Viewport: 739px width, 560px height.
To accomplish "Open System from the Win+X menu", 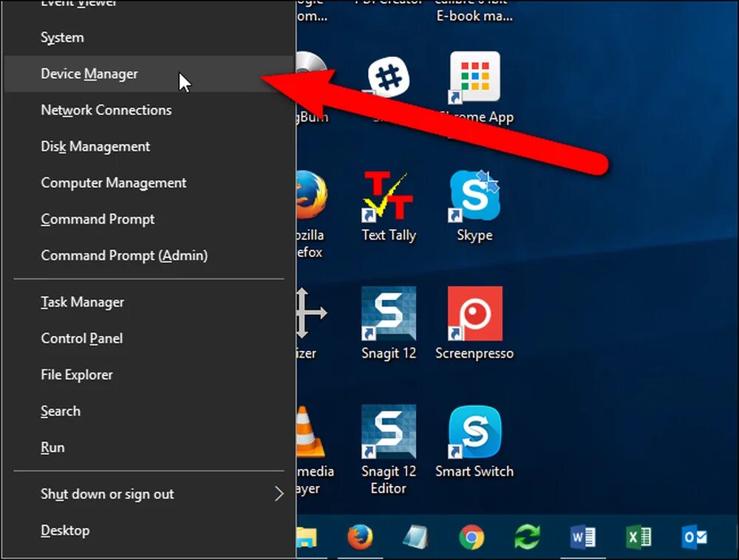I will tap(149, 37).
